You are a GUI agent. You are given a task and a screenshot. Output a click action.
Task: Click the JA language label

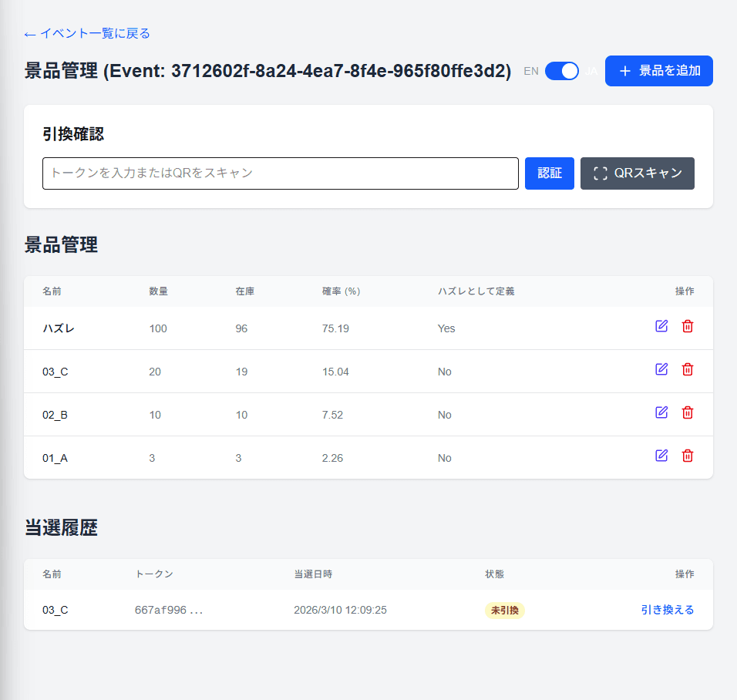[591, 71]
